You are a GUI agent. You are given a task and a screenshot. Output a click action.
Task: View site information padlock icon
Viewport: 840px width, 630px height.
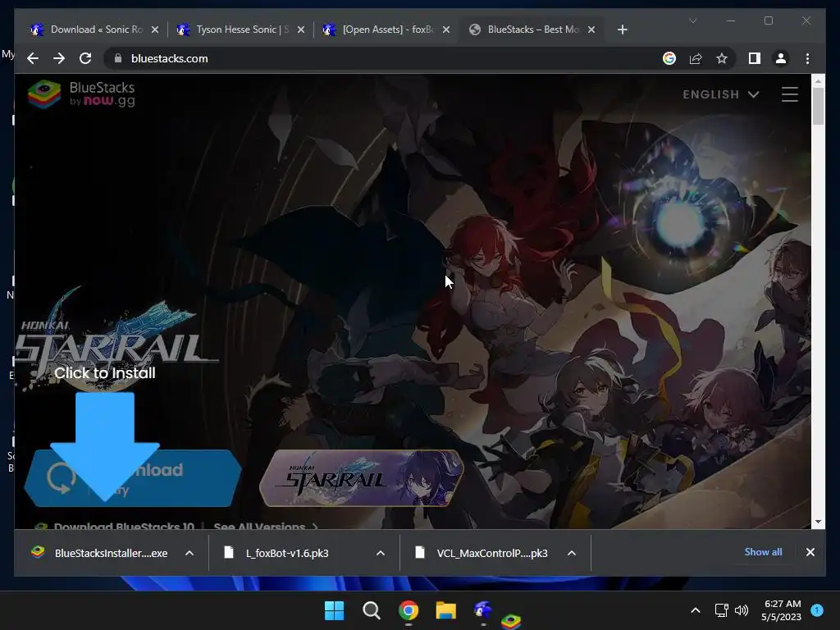pyautogui.click(x=118, y=58)
